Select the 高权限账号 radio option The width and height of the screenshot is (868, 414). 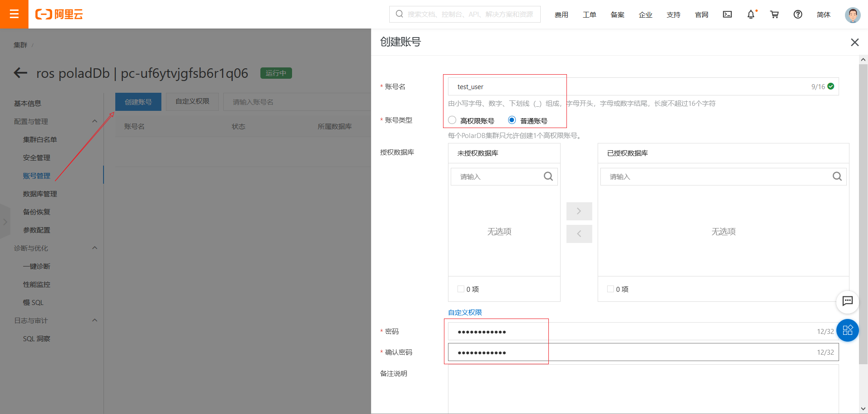452,120
